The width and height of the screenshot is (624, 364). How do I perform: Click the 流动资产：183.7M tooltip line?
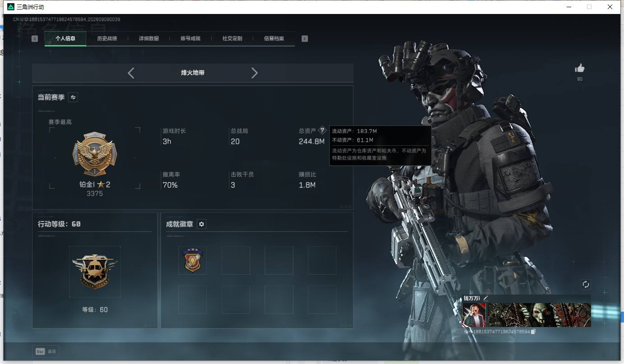(x=354, y=131)
